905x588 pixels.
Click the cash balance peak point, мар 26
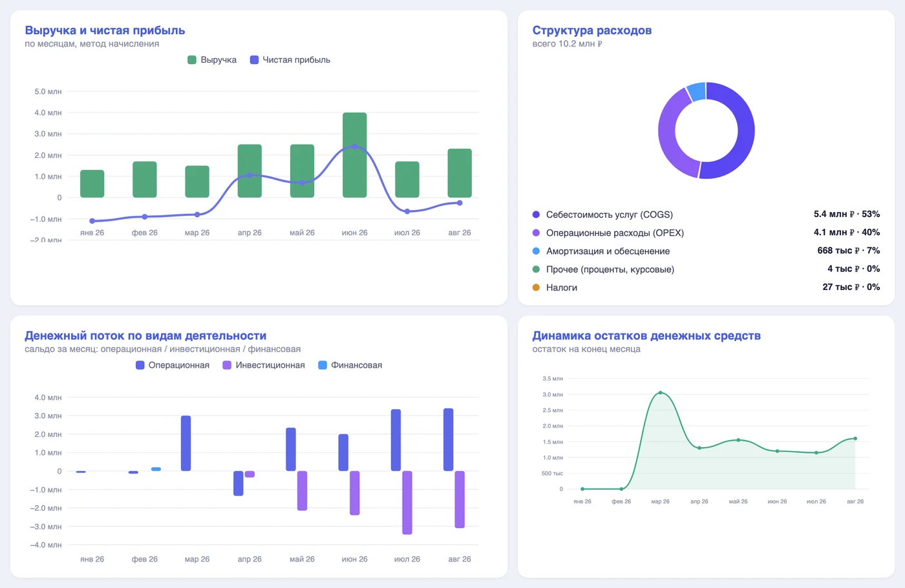661,393
